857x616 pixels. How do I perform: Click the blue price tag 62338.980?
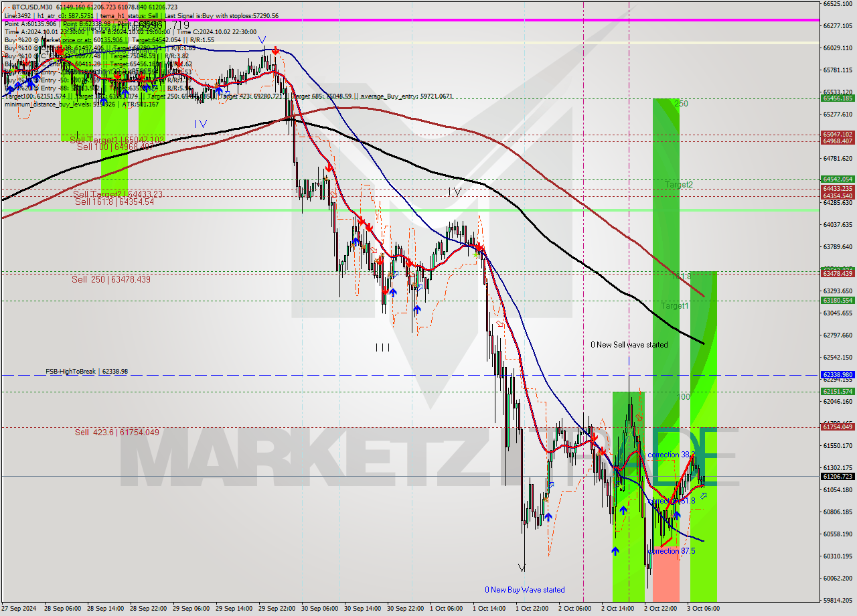pyautogui.click(x=837, y=375)
